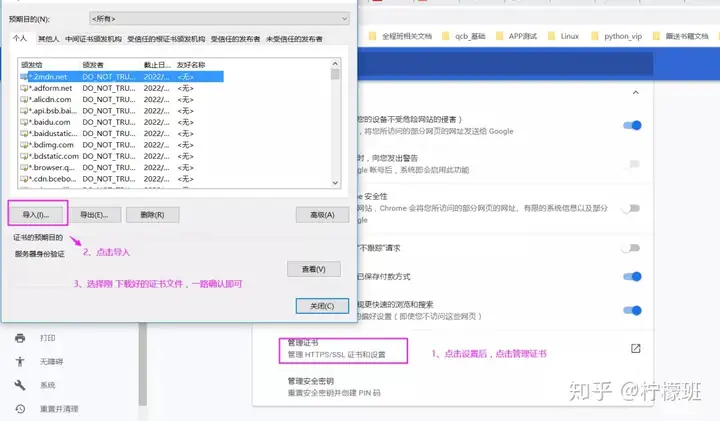Open the bookmark folder right of python_vip
This screenshot has height=421, width=720.
click(681, 36)
